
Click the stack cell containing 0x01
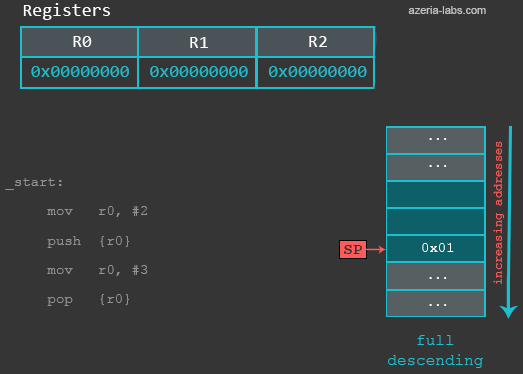436,249
